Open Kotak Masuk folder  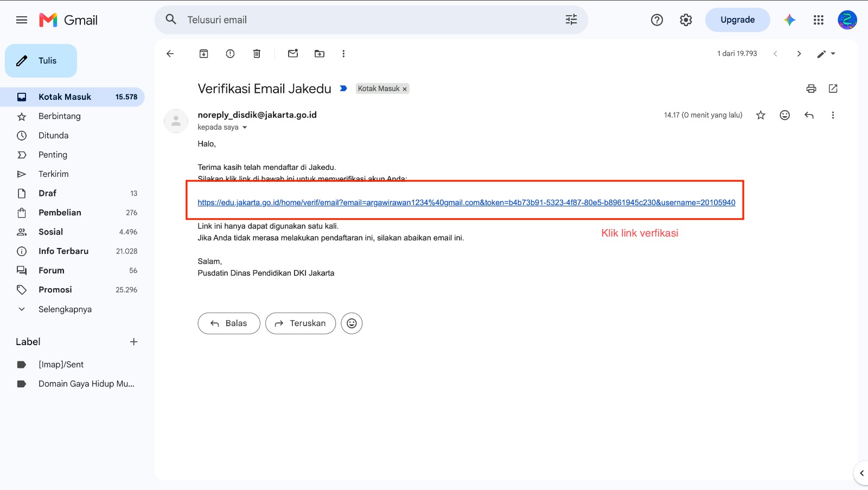point(72,97)
